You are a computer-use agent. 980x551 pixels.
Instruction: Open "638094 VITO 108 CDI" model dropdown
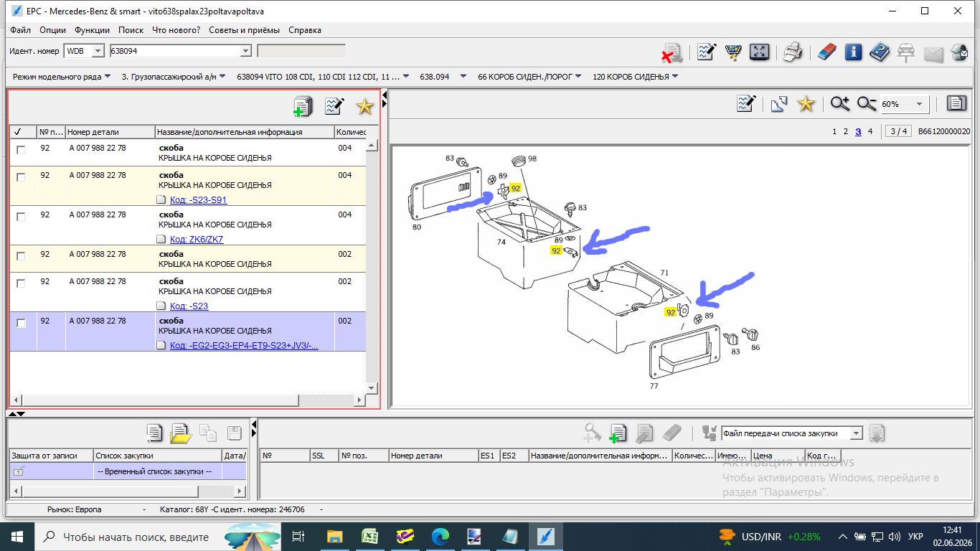[x=323, y=76]
